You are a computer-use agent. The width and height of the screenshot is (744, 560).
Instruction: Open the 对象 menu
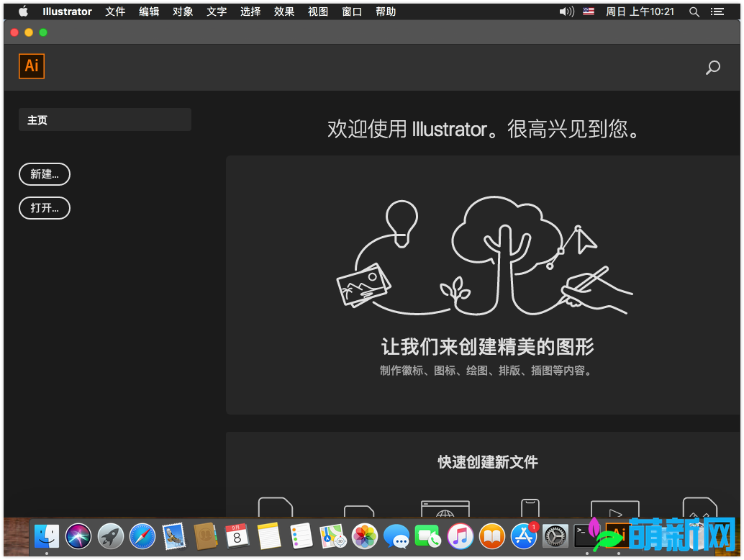point(183,12)
